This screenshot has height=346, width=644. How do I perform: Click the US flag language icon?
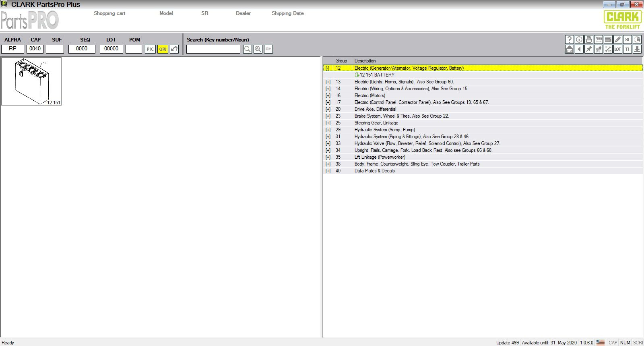[x=601, y=342]
